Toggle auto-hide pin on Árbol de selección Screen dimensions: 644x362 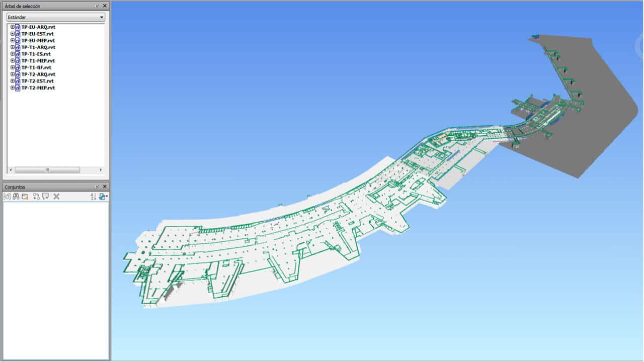coord(97,6)
